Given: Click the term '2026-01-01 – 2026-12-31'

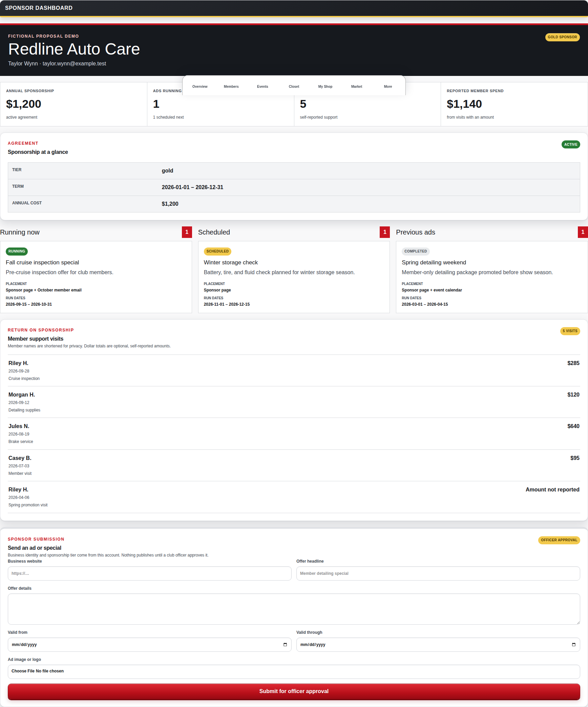Looking at the screenshot, I should 192,187.
